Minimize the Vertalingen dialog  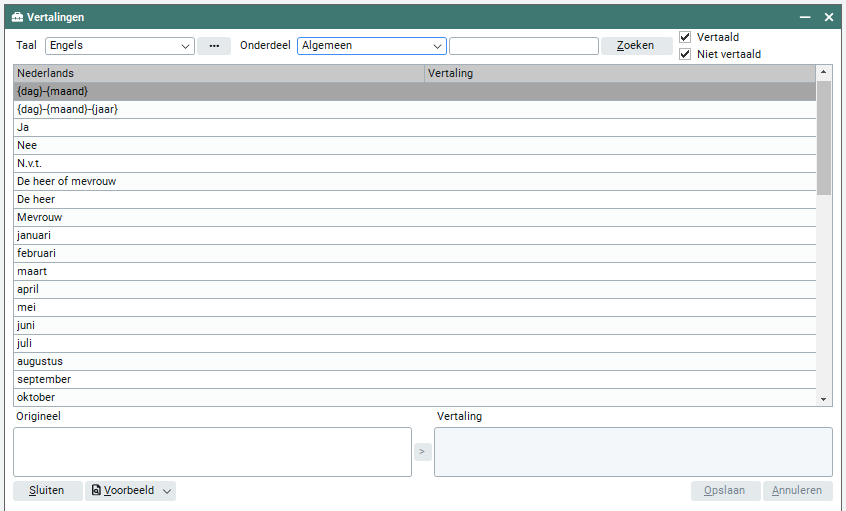coord(804,17)
